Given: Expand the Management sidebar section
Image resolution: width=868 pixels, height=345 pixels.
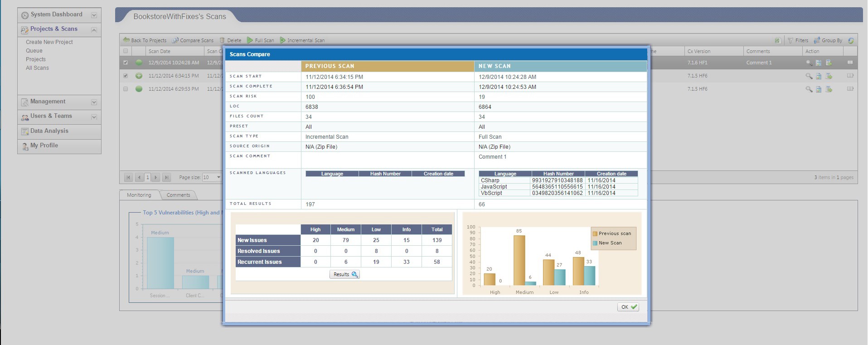Looking at the screenshot, I should click(94, 102).
